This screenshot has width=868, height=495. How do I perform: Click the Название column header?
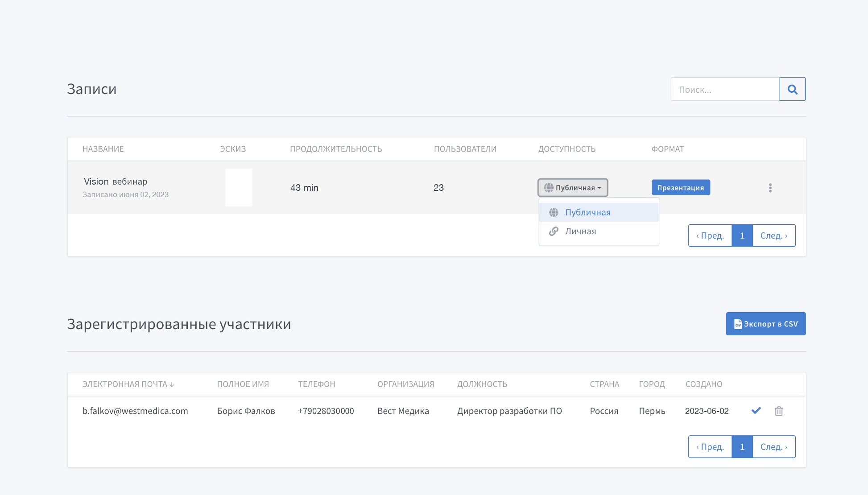point(103,149)
